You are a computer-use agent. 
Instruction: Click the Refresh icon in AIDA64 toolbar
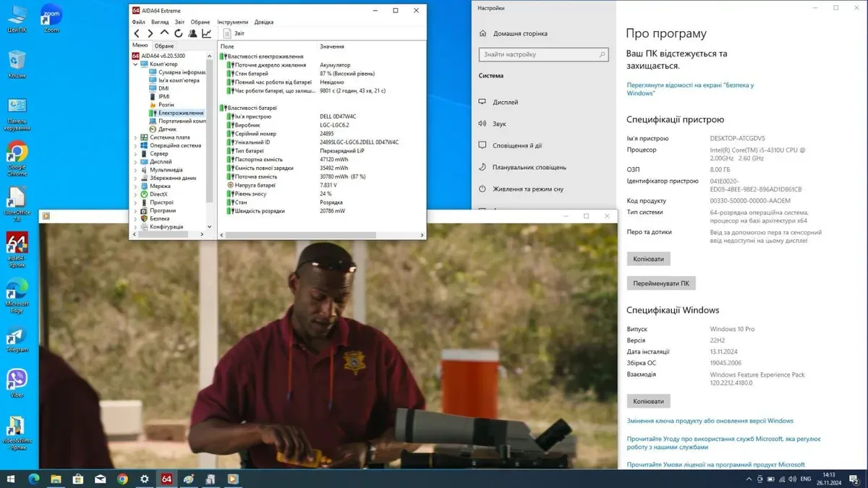tap(178, 33)
